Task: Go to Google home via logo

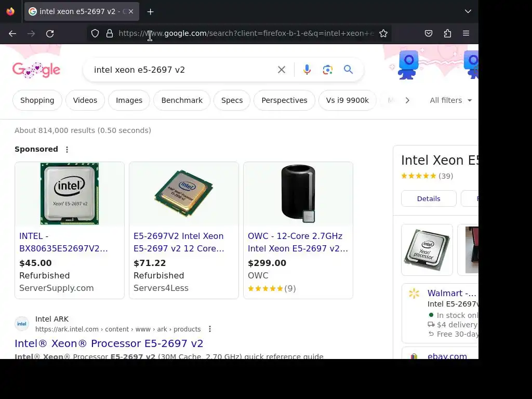Action: click(x=36, y=70)
